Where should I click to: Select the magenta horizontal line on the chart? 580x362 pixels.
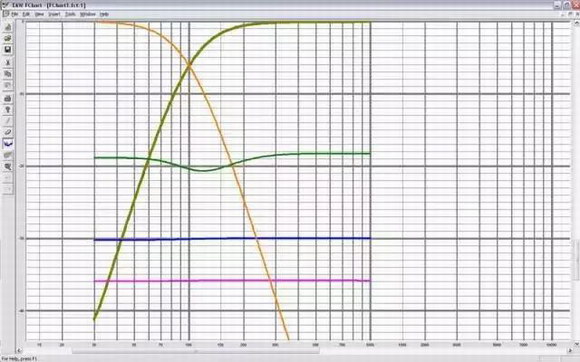(x=232, y=281)
